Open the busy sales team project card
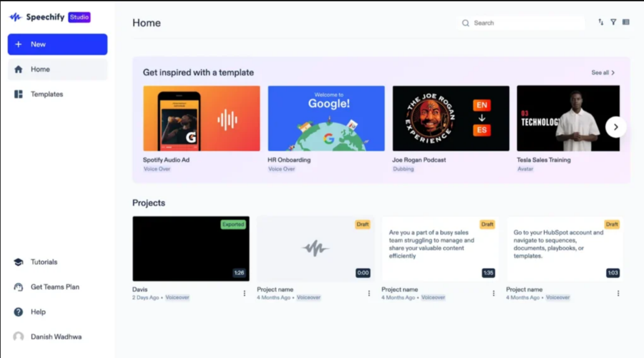644x358 pixels. tap(440, 249)
